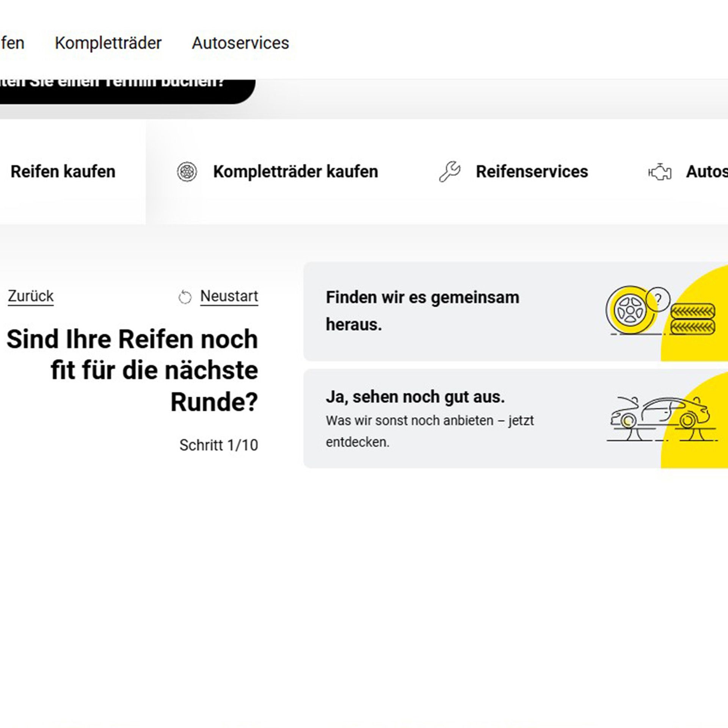The width and height of the screenshot is (728, 728).
Task: Open Autoservices in the top navigation
Action: (x=240, y=43)
